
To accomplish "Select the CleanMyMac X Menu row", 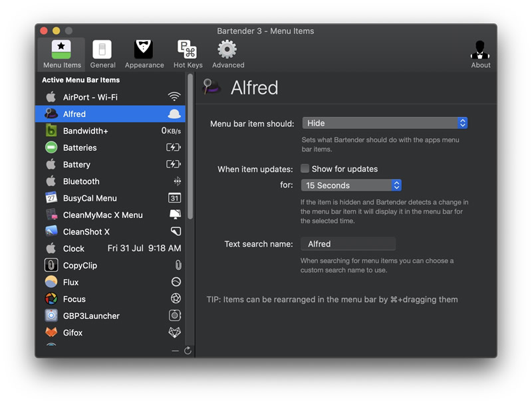I will click(110, 215).
